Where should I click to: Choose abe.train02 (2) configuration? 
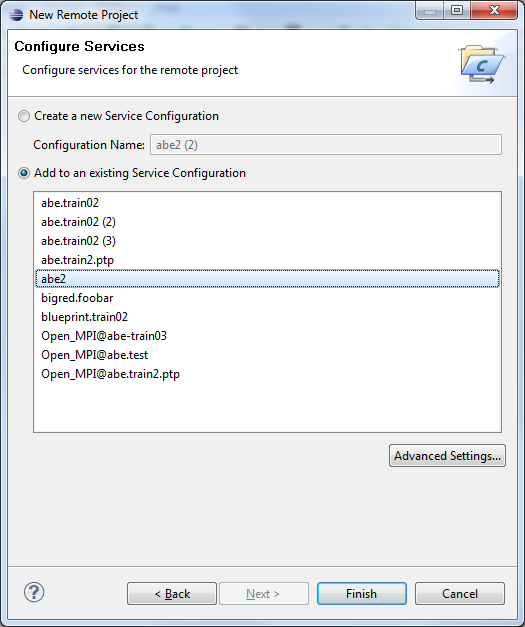click(267, 222)
